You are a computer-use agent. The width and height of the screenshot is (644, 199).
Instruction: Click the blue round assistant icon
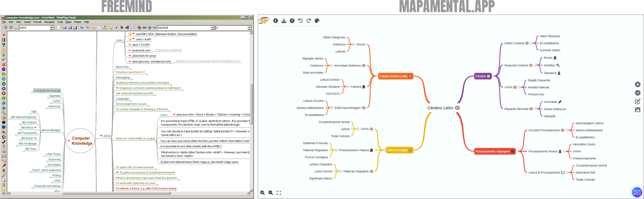click(x=637, y=192)
